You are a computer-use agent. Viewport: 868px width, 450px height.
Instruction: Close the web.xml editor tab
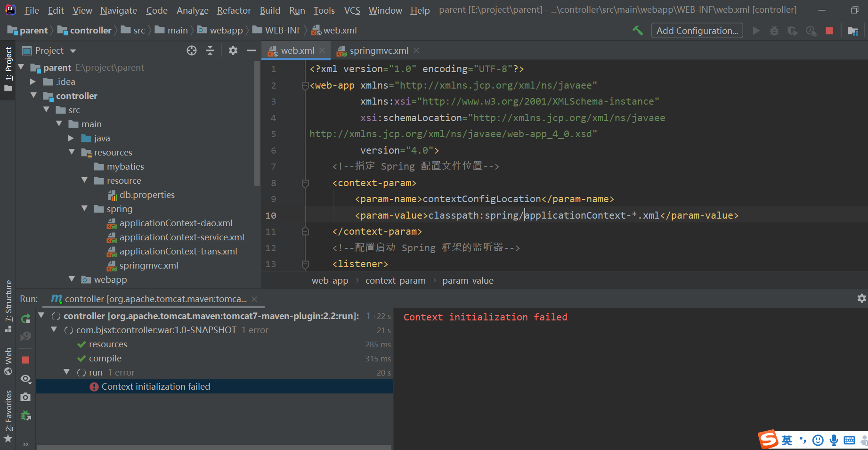click(322, 50)
